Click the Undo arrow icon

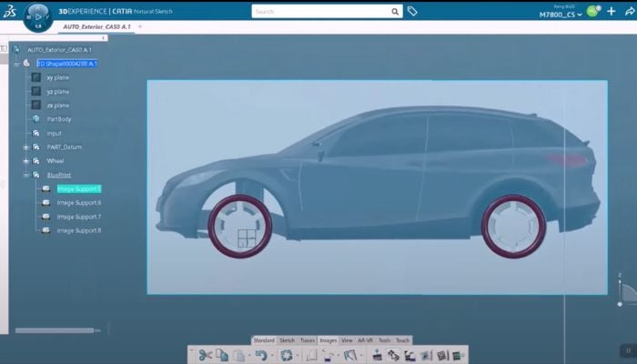point(261,355)
